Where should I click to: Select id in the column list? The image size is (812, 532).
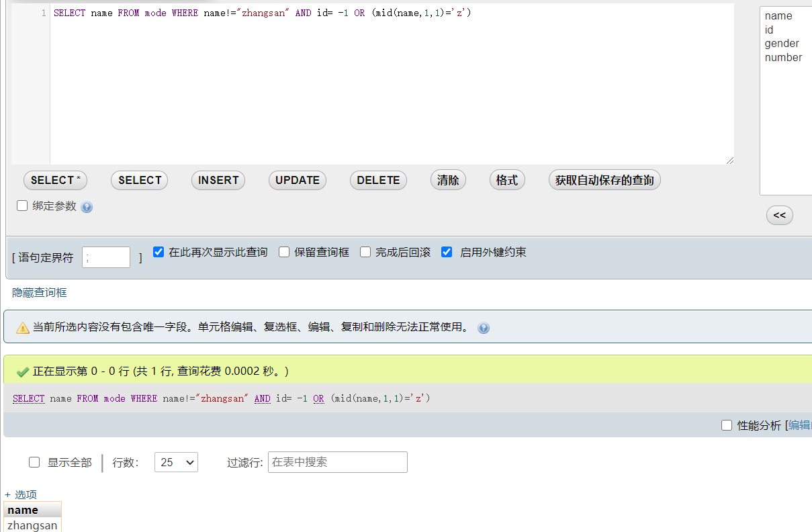coord(769,30)
